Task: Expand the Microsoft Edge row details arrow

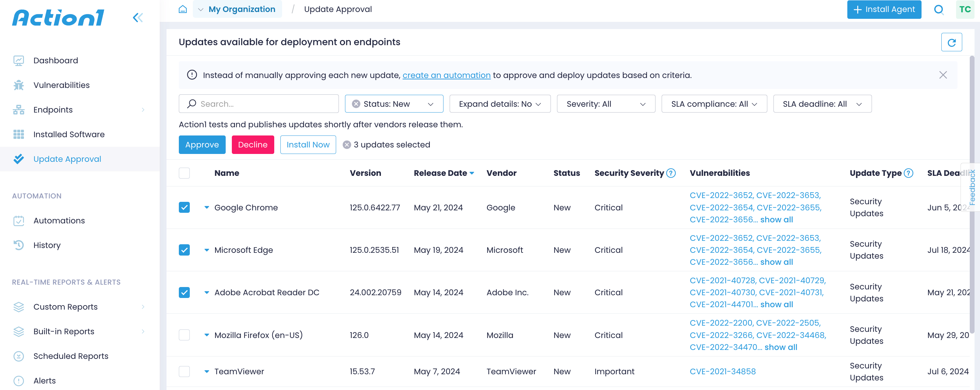Action: (207, 250)
